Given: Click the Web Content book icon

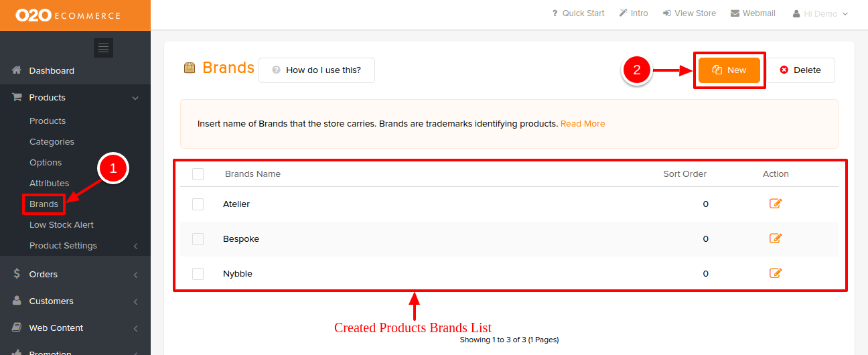Looking at the screenshot, I should [x=17, y=328].
